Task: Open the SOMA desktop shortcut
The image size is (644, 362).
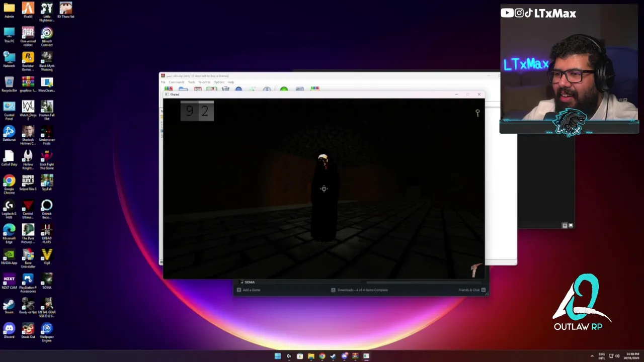Action: click(47, 281)
